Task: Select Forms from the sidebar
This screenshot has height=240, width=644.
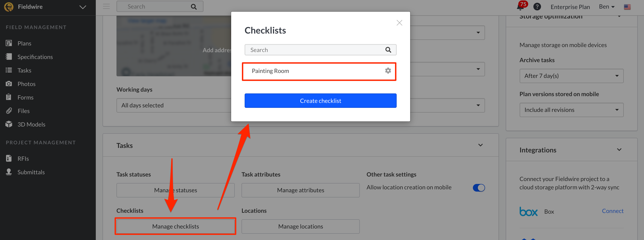Action: pos(25,97)
